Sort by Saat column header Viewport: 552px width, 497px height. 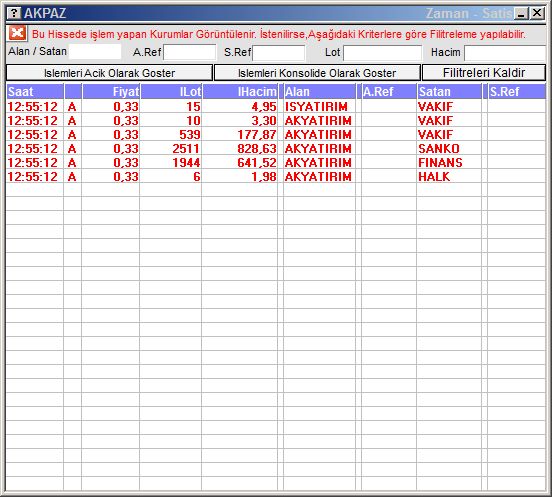coord(34,92)
